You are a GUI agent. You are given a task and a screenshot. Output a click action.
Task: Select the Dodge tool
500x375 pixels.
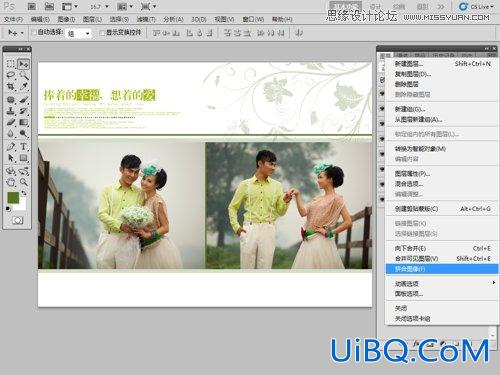click(23, 134)
